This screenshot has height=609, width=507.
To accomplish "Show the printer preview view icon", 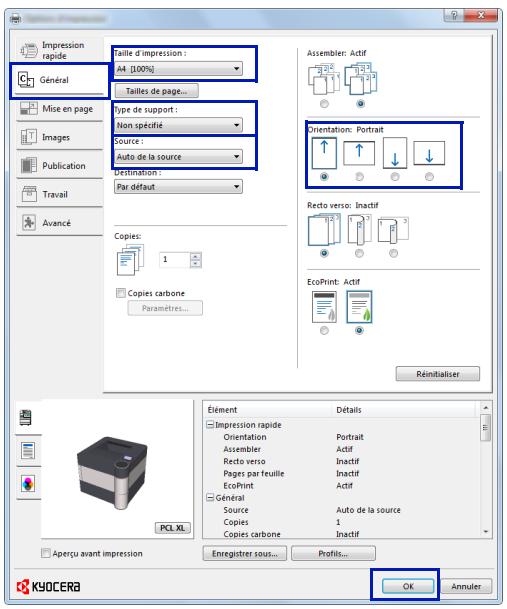I will 26,418.
